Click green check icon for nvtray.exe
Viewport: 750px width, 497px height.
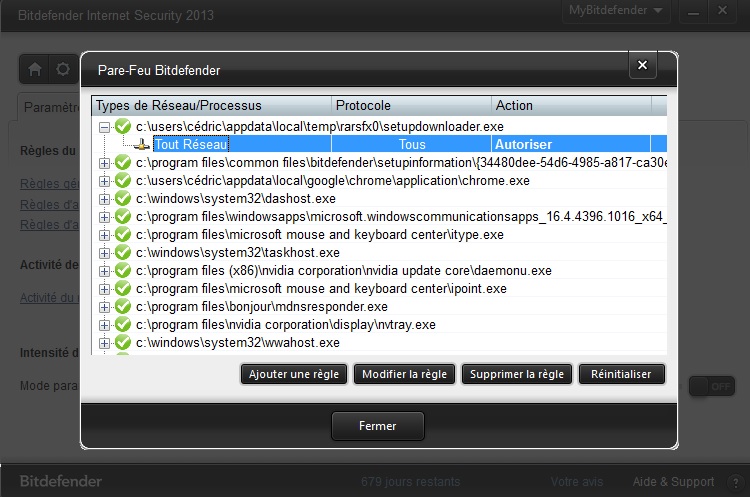[123, 325]
